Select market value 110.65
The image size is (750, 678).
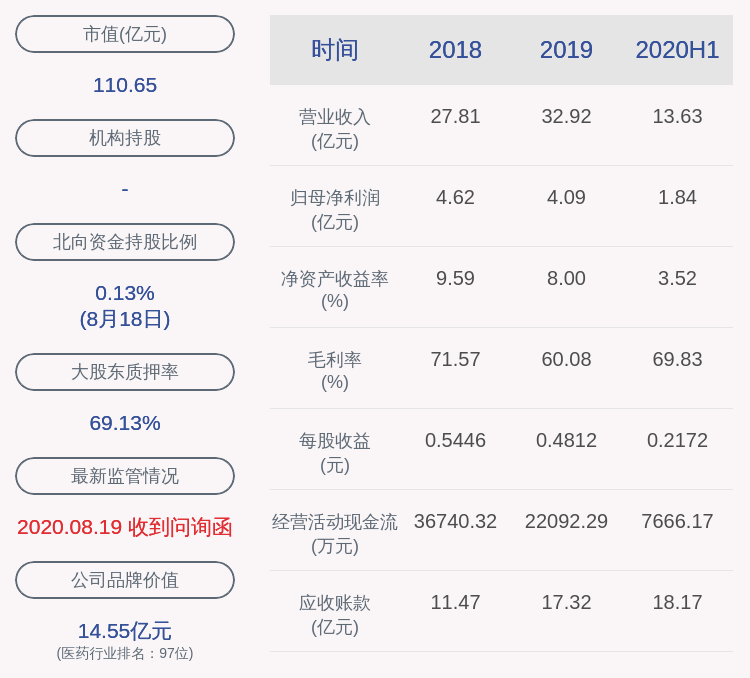point(125,85)
